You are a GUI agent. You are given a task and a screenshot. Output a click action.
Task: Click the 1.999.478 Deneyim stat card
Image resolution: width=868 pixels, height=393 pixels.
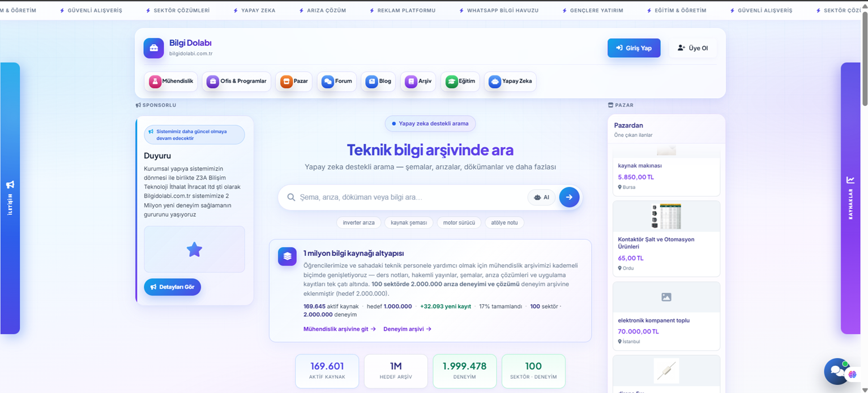pyautogui.click(x=464, y=371)
